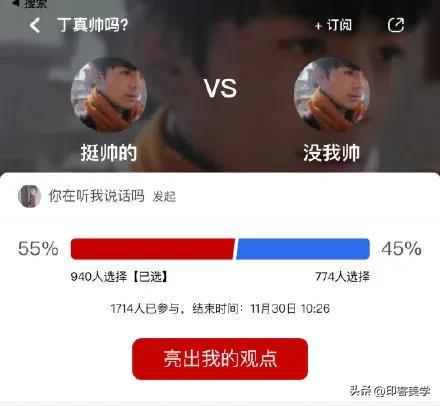
Task: Tap the VS text between options
Action: pos(220,89)
